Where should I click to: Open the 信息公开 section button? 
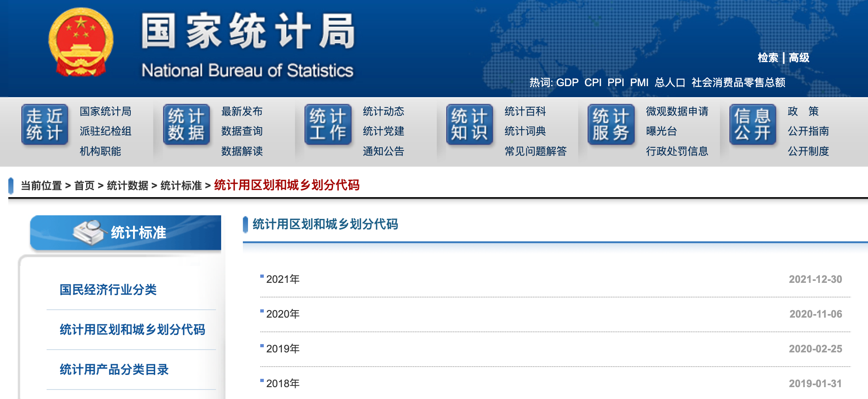753,124
